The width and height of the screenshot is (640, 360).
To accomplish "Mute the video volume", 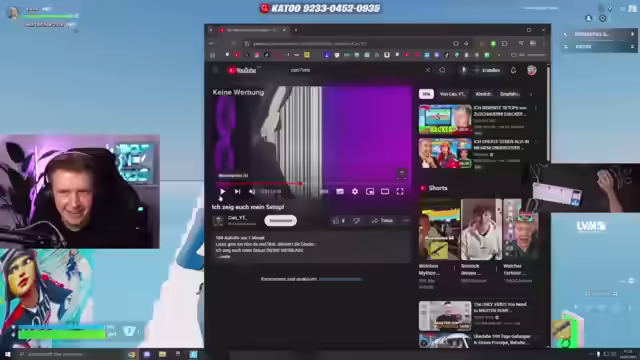I will coord(252,191).
